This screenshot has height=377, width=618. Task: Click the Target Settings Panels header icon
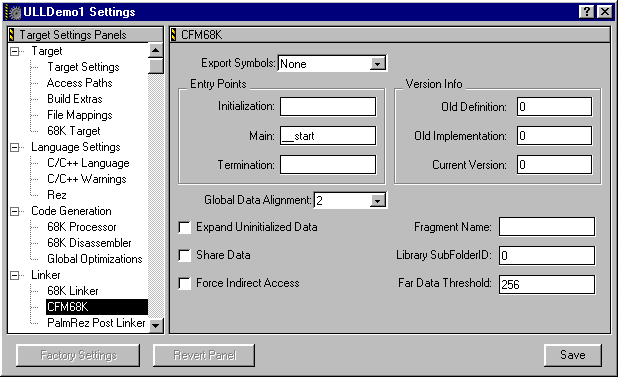click(12, 35)
